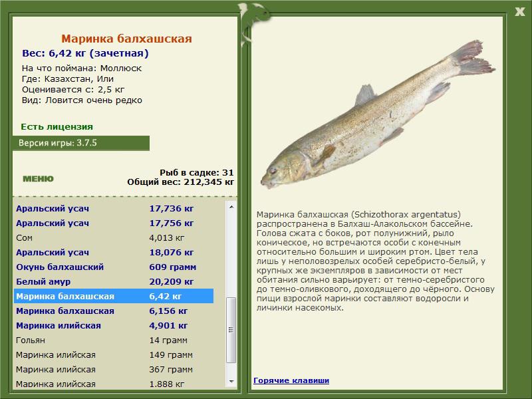The height and width of the screenshot is (399, 532).
Task: Select Маринка илийская 4,901 кг row
Action: (x=114, y=325)
